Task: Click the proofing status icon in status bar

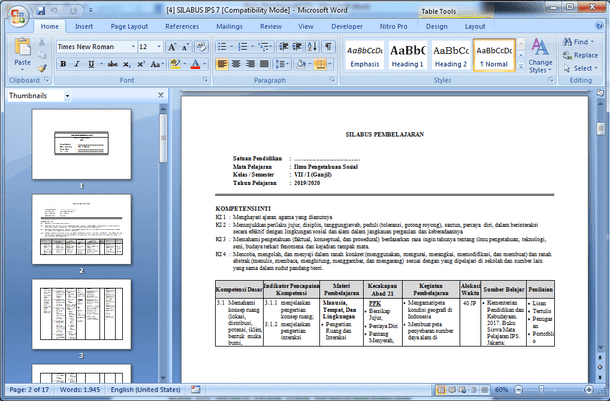Action: point(195,389)
